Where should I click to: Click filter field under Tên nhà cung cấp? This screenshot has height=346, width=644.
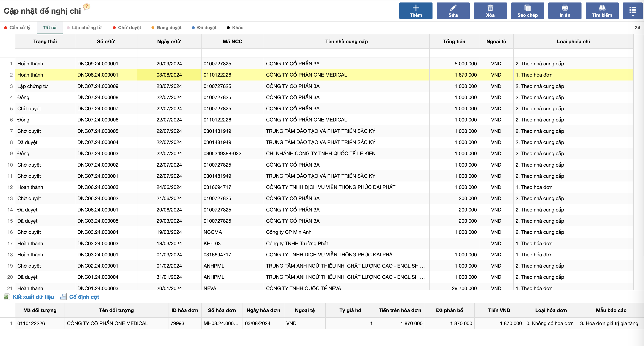(346, 53)
